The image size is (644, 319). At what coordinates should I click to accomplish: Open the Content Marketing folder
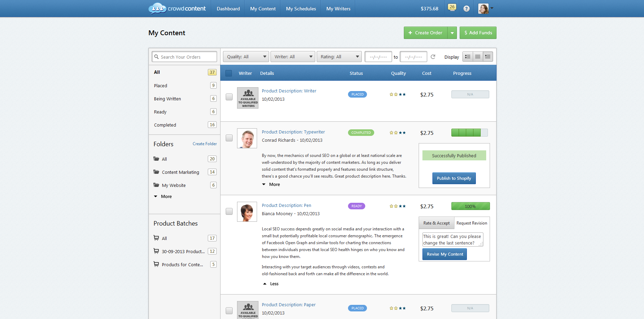click(x=180, y=172)
